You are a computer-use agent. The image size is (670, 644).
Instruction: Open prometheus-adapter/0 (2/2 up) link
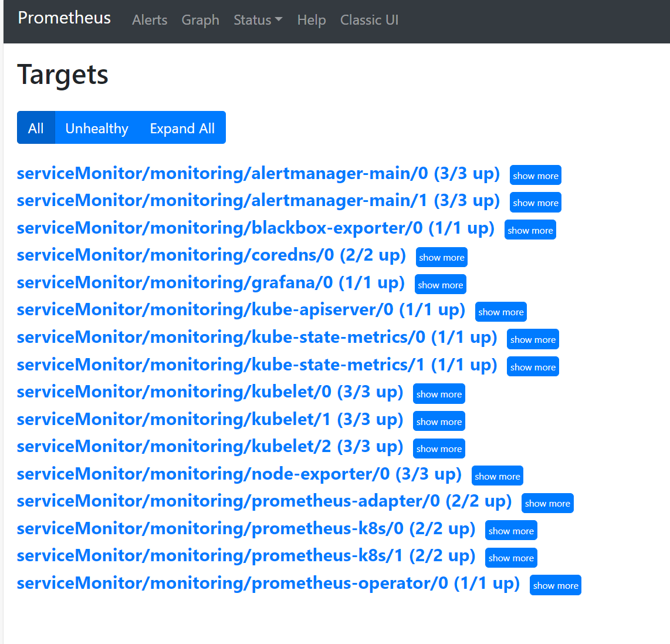click(264, 501)
